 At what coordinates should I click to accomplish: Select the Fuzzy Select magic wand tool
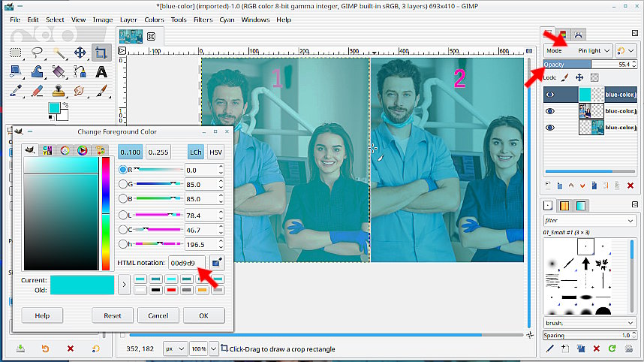click(x=59, y=53)
